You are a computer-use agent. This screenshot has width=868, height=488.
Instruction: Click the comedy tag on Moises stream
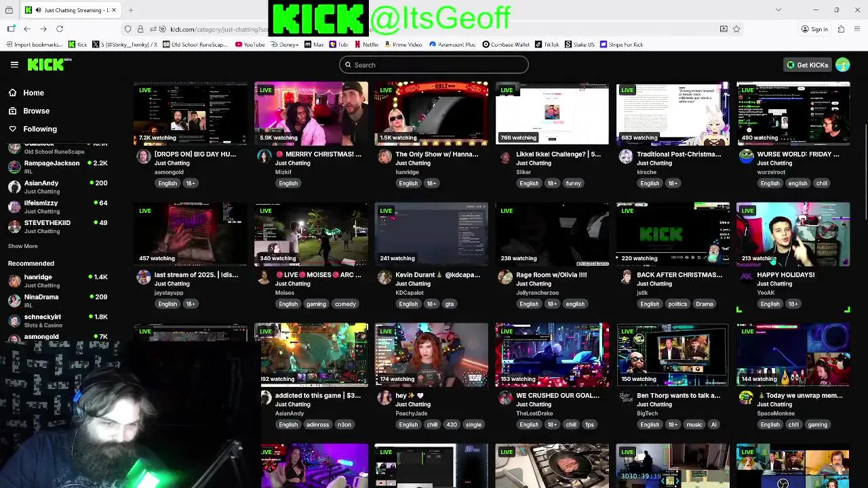pos(345,304)
